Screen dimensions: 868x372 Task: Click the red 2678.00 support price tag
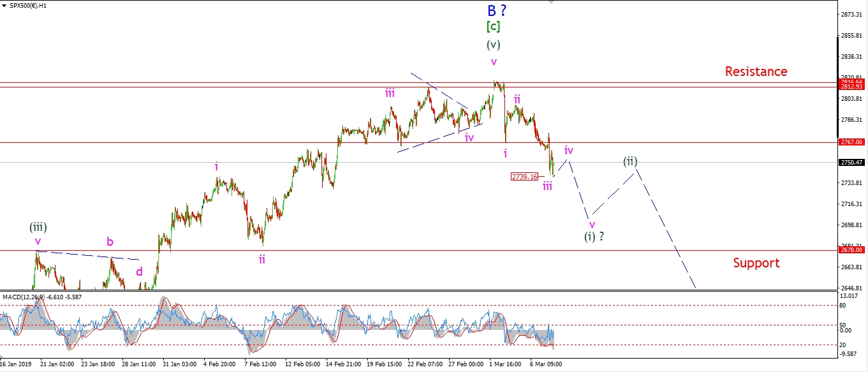[851, 251]
